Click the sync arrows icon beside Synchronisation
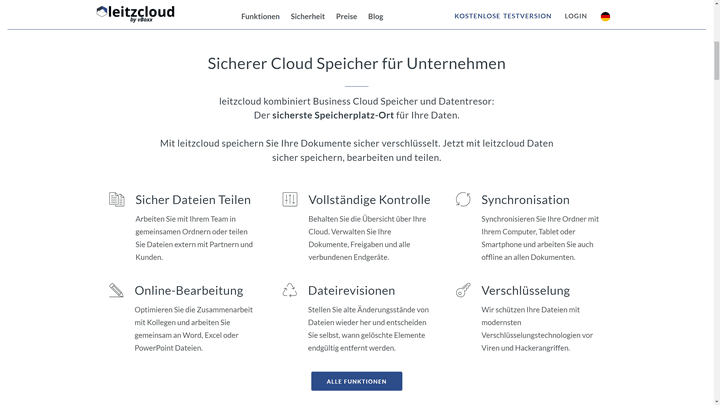 pyautogui.click(x=463, y=199)
